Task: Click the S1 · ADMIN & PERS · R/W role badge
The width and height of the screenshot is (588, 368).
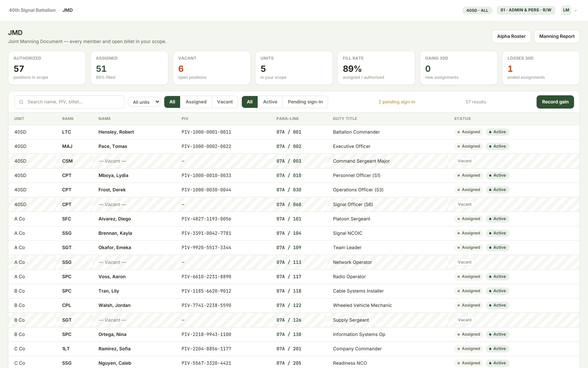Action: (x=526, y=10)
